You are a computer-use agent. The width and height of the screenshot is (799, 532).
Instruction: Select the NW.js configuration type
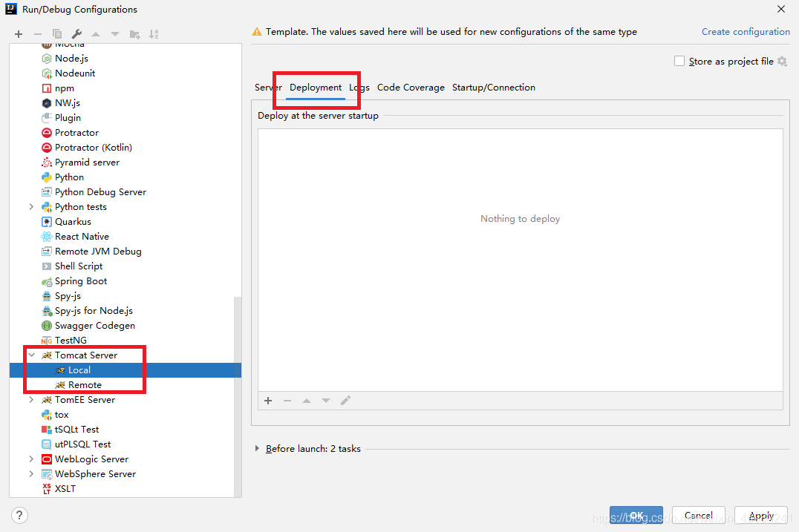tap(68, 103)
